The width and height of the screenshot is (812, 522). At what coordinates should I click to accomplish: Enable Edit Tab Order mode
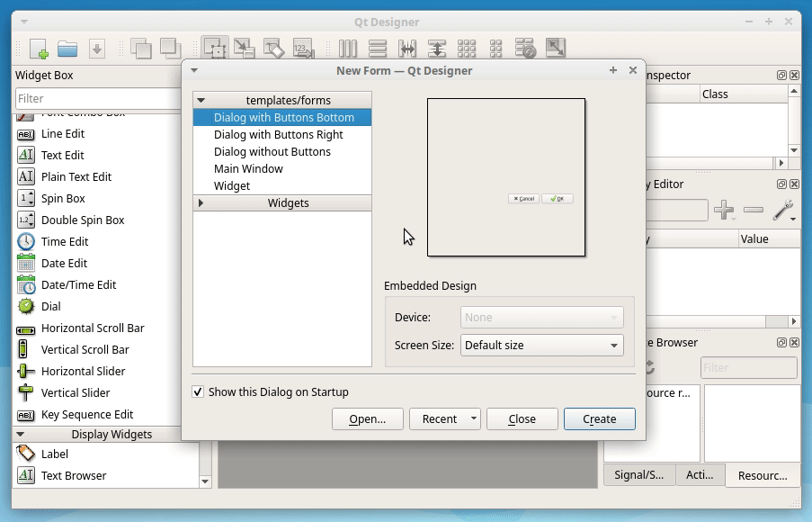point(304,48)
